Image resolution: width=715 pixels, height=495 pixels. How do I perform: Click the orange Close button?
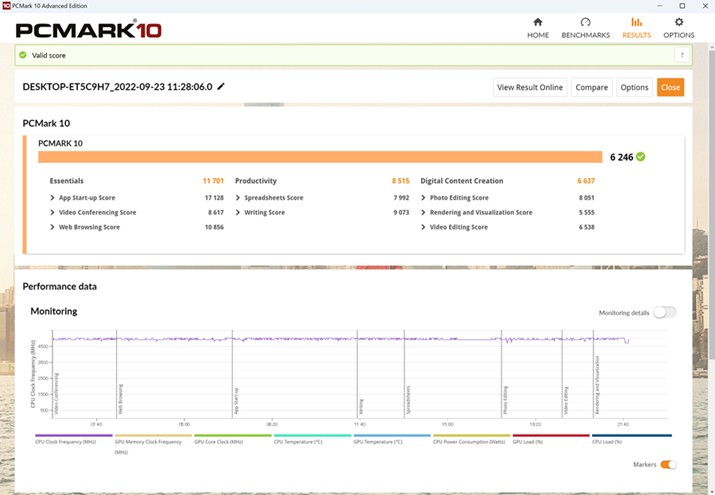coord(670,87)
